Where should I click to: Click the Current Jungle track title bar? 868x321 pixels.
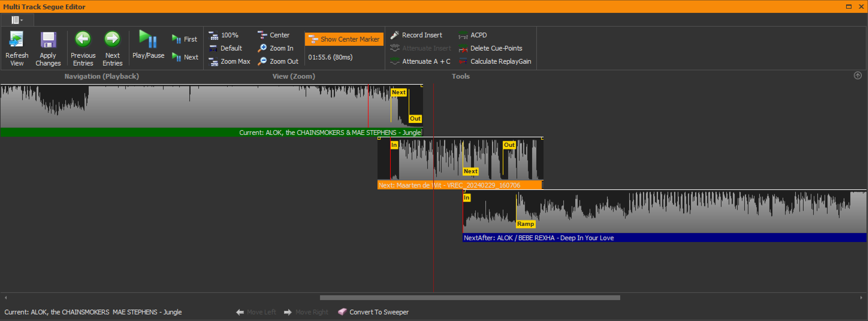point(211,133)
